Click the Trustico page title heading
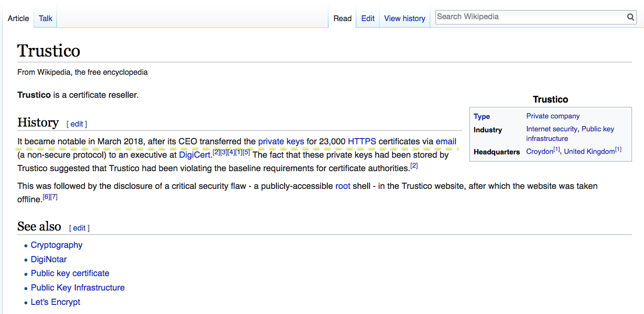Image resolution: width=644 pixels, height=314 pixels. (x=49, y=51)
